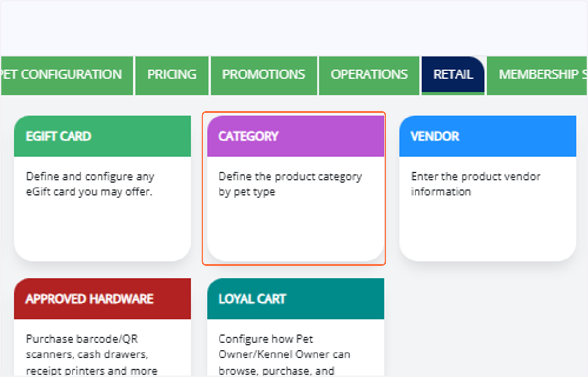Click 'Define and configure any eGift card' text

pyautogui.click(x=90, y=184)
